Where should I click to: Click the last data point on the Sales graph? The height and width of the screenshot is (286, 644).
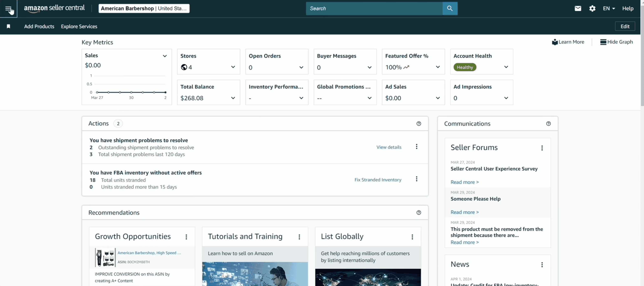coord(165,93)
